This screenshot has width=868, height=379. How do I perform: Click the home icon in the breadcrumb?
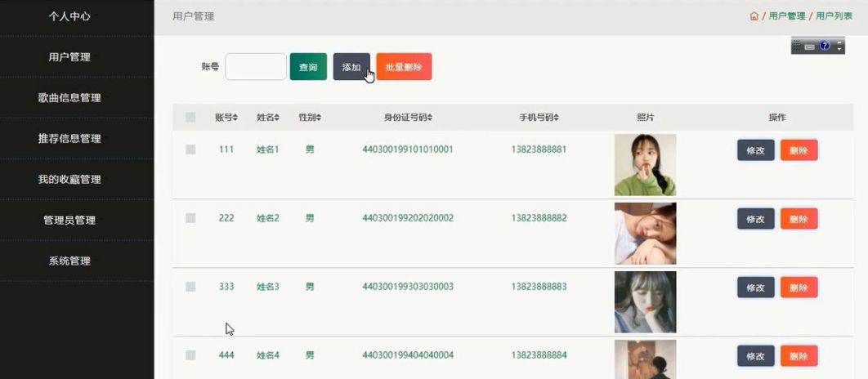coord(754,16)
